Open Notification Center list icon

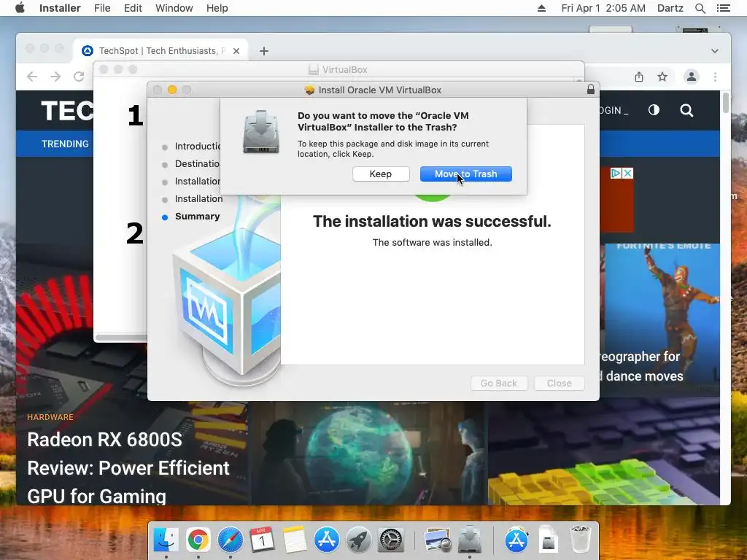(723, 8)
